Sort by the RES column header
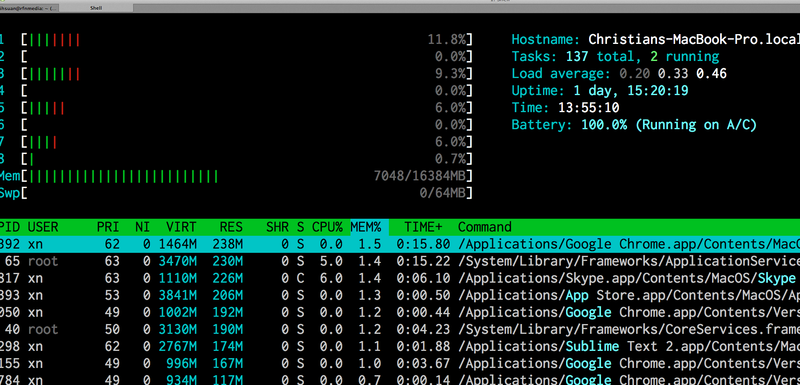The width and height of the screenshot is (800, 385). click(x=231, y=227)
